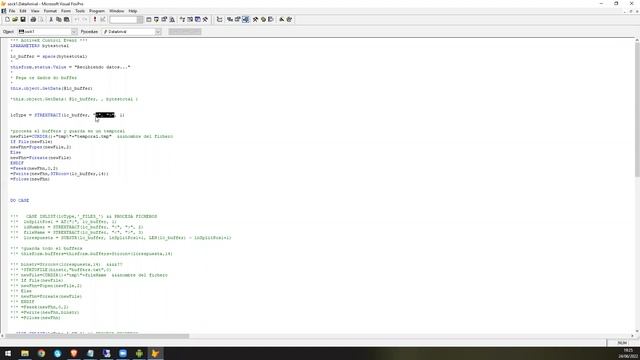Image resolution: width=640 pixels, height=360 pixels.
Task: Click the 'lc_buffer = space(bytestotal)' line
Action: pos(49,56)
